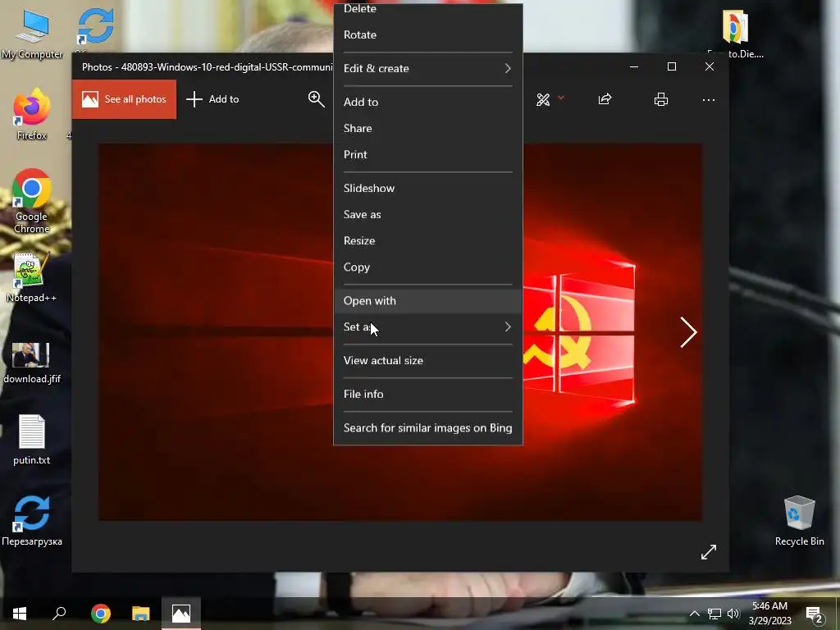Choose View actual size menu entry
840x630 pixels.
click(x=427, y=361)
